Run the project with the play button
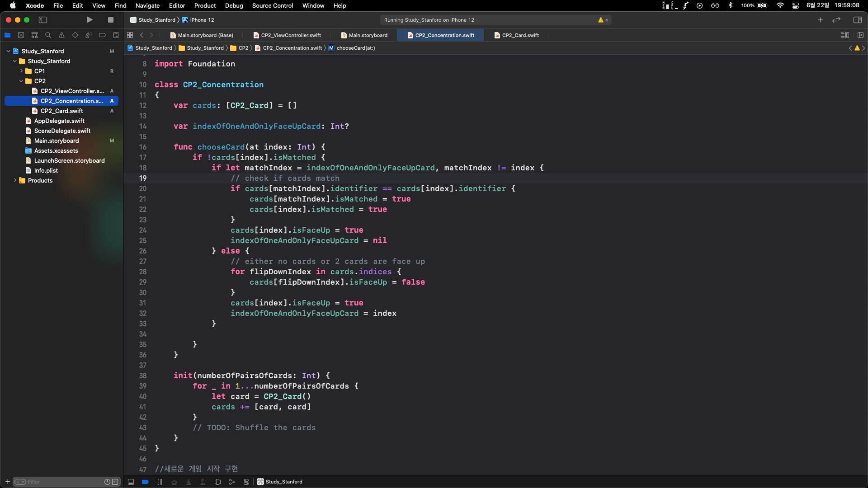 [90, 20]
